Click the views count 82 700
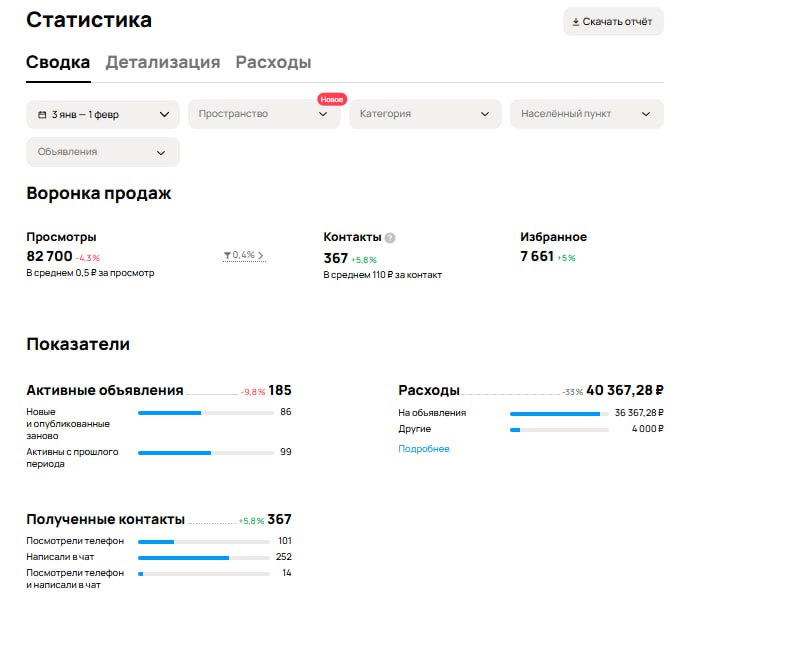 pos(49,256)
